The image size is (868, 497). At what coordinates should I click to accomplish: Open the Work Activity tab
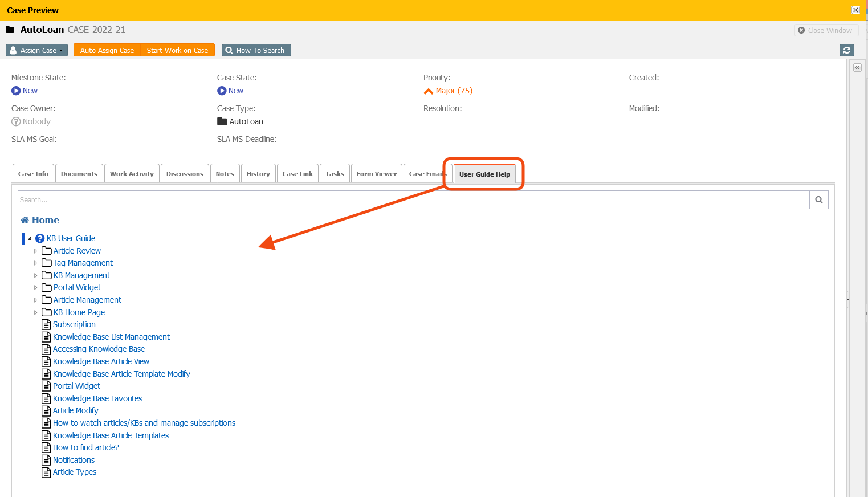pos(132,174)
